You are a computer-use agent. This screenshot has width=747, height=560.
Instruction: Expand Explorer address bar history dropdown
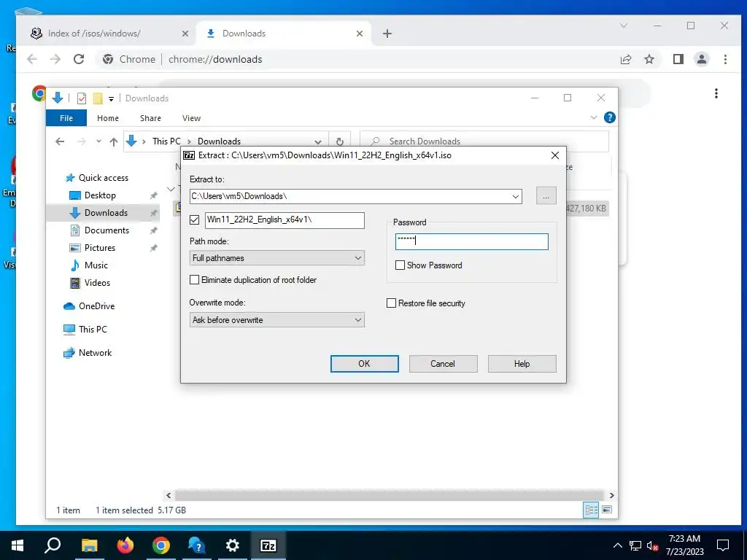point(318,141)
